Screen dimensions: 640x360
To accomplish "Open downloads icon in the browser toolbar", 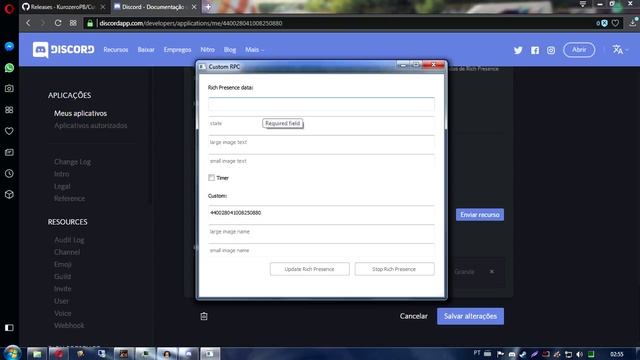I will click(x=633, y=22).
